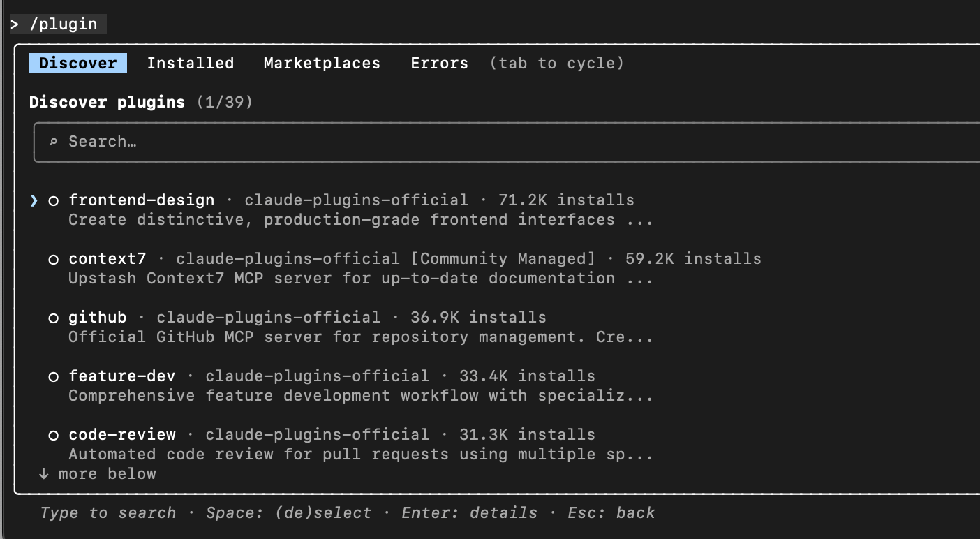
Task: Click the github plugin name
Action: click(x=98, y=318)
